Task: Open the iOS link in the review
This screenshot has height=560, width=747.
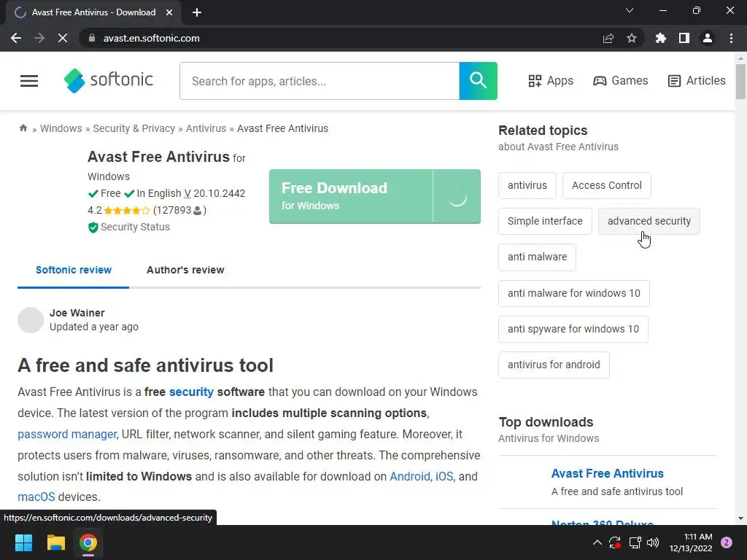Action: tap(444, 476)
